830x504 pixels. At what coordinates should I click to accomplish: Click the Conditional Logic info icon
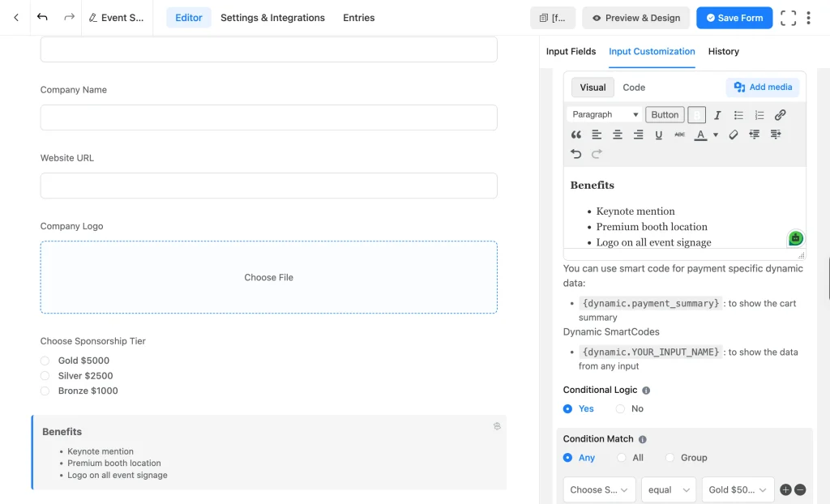coord(646,391)
